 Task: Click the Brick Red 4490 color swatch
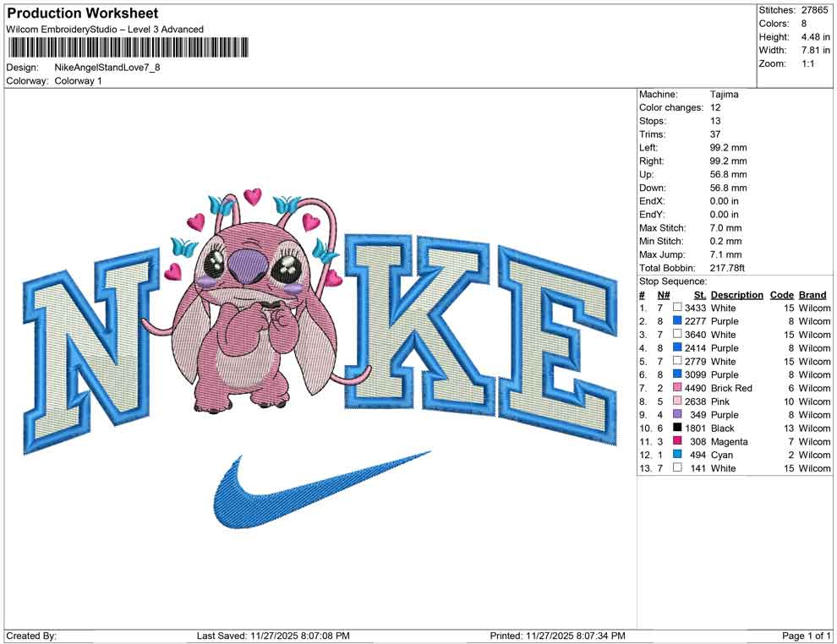point(676,388)
